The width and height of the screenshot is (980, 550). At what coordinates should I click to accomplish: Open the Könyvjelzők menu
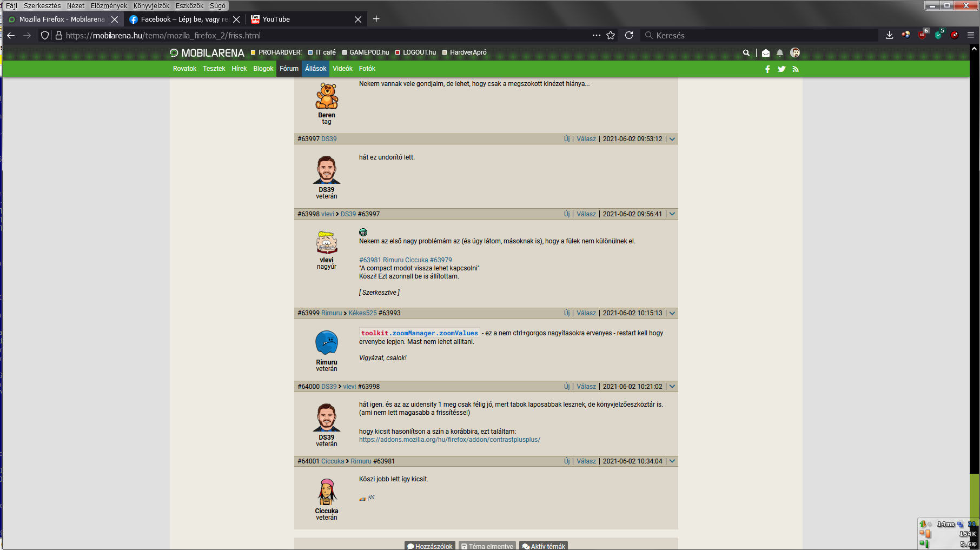click(x=151, y=5)
